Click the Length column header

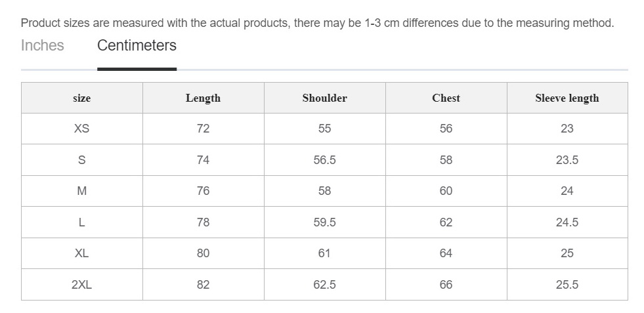point(204,98)
